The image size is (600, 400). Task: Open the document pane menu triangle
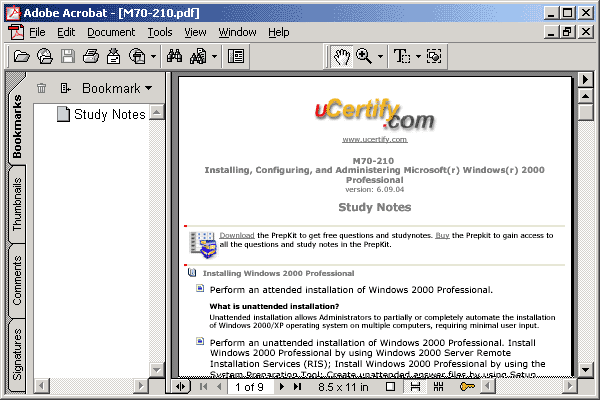click(585, 80)
